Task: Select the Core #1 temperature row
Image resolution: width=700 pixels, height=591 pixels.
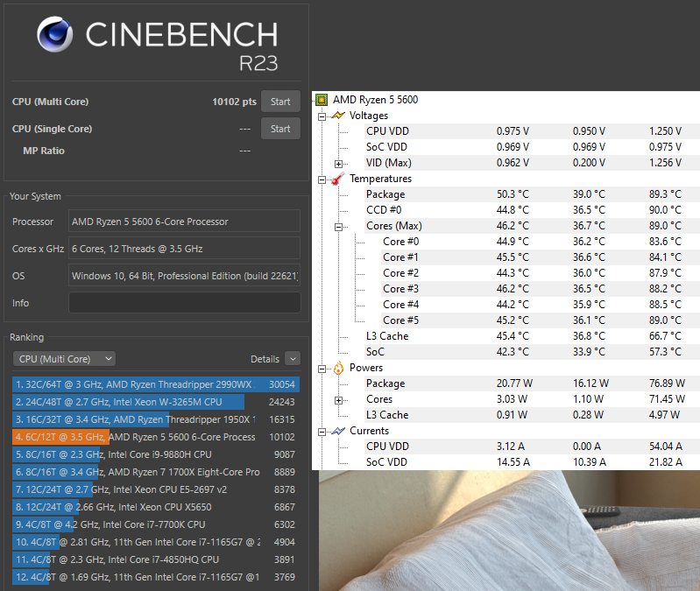Action: (x=540, y=257)
